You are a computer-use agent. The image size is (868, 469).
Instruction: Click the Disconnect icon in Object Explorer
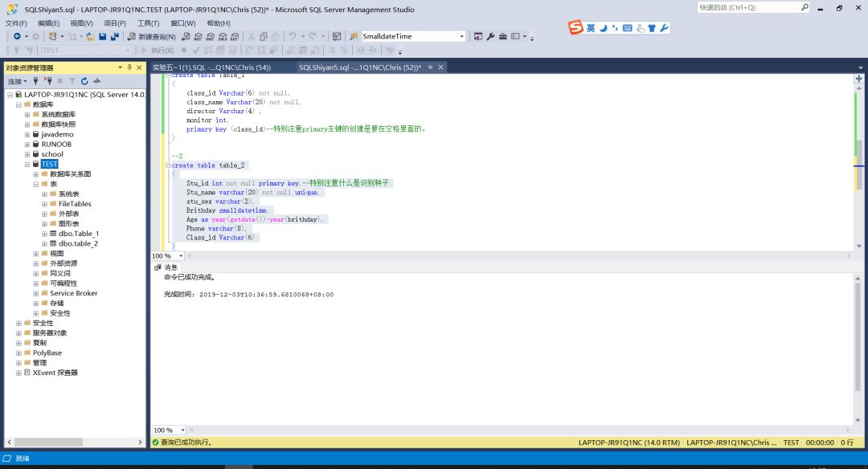point(47,81)
